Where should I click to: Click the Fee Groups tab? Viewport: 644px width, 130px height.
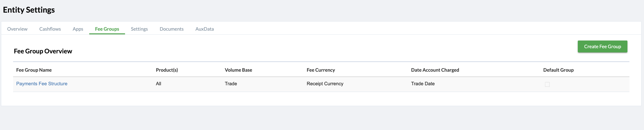[x=107, y=29]
